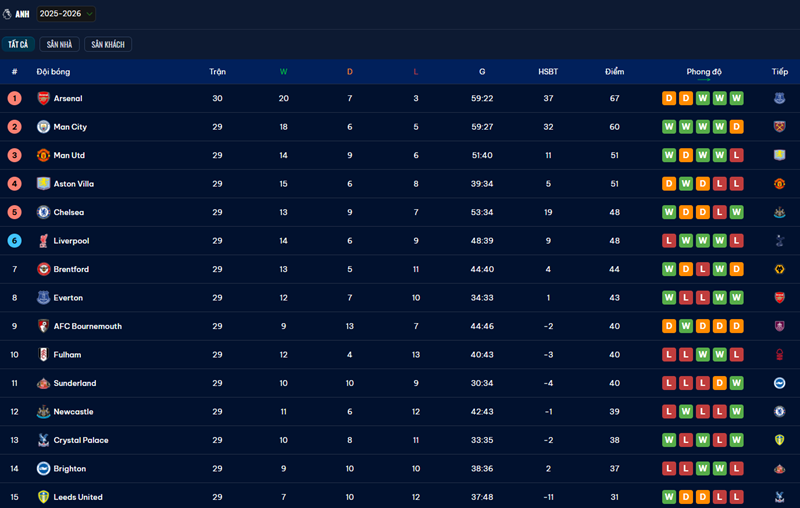Image resolution: width=800 pixels, height=508 pixels.
Task: Click the HSBT column header
Action: point(548,72)
